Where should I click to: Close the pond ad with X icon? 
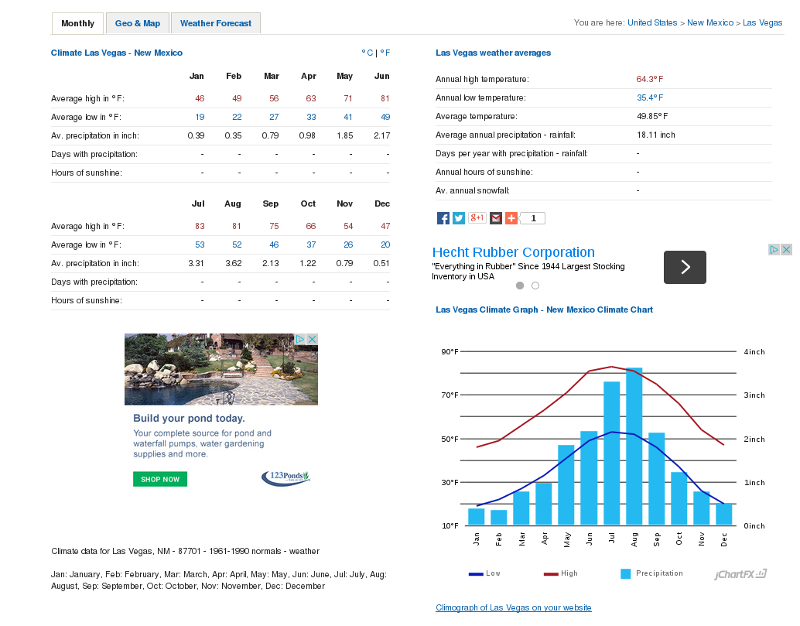312,340
